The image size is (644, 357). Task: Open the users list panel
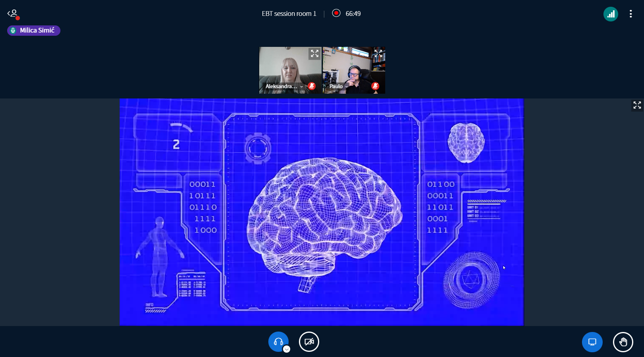coord(13,14)
